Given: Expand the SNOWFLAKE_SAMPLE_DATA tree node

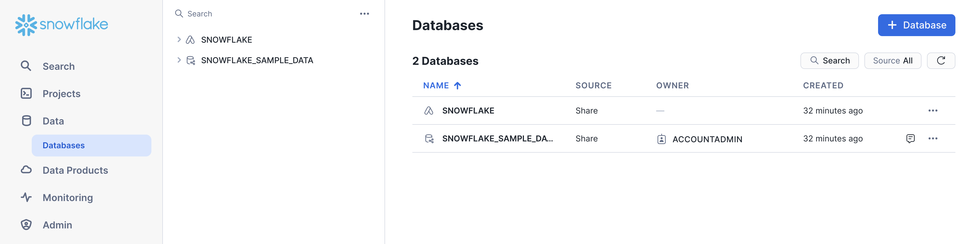Looking at the screenshot, I should tap(179, 60).
